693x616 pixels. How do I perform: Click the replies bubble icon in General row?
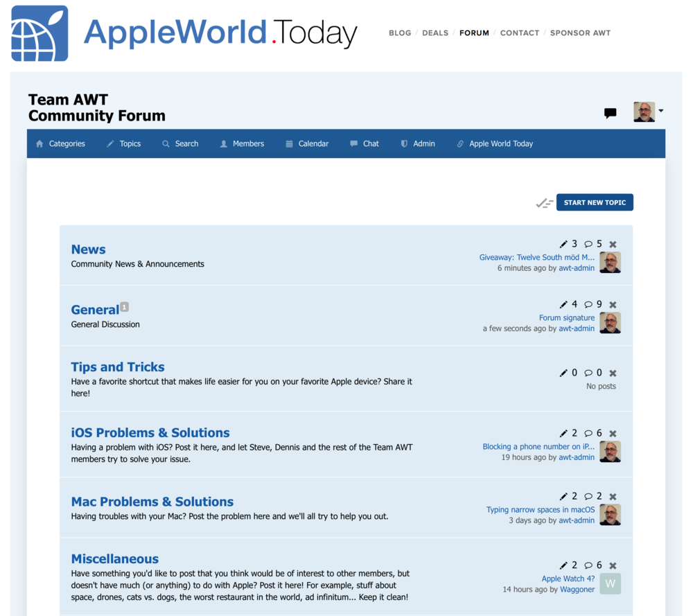pos(588,304)
